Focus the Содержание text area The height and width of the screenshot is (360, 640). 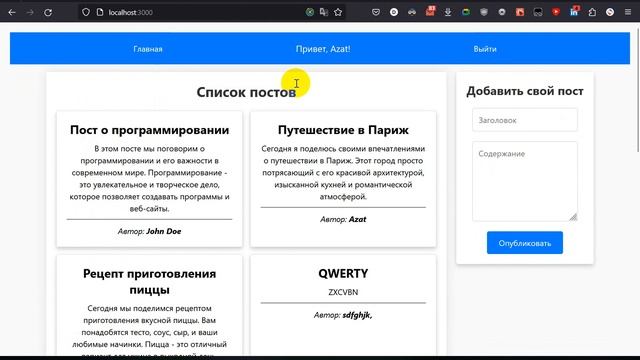click(524, 181)
